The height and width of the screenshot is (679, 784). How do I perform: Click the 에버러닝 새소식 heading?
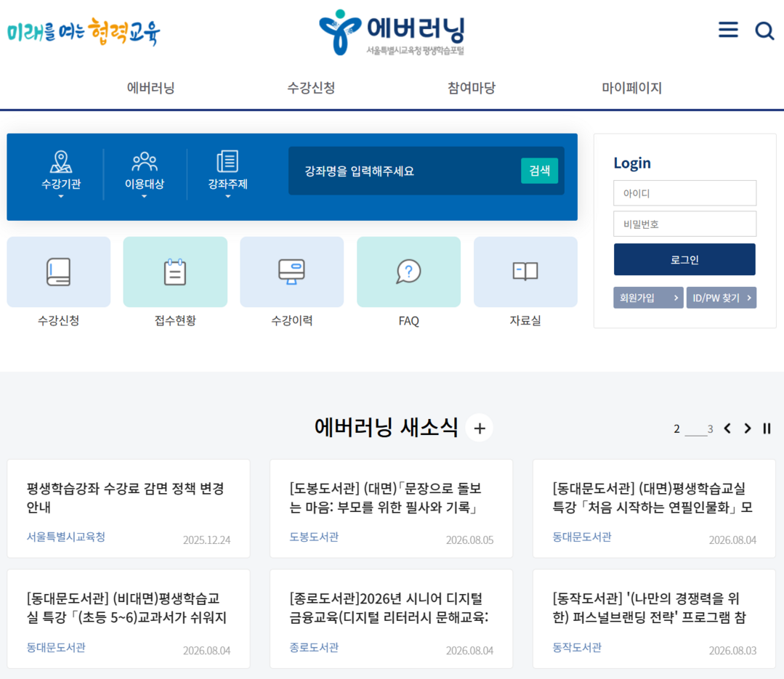[x=386, y=428]
